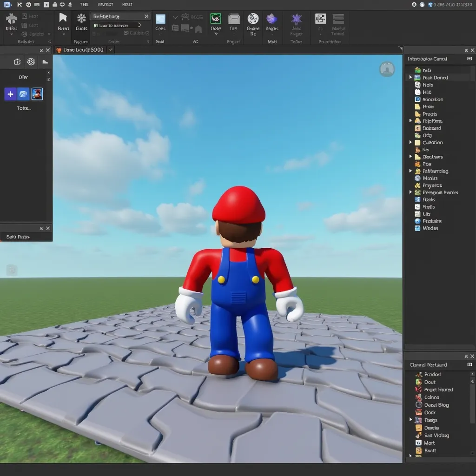Click the purple Aeio Boger star icon
476x476 pixels.
tap(296, 19)
